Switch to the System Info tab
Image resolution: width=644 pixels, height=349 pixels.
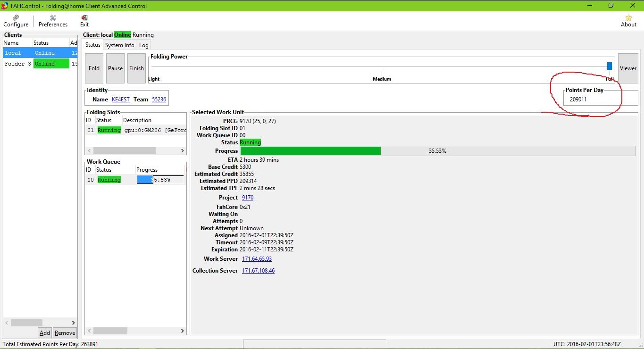click(119, 45)
